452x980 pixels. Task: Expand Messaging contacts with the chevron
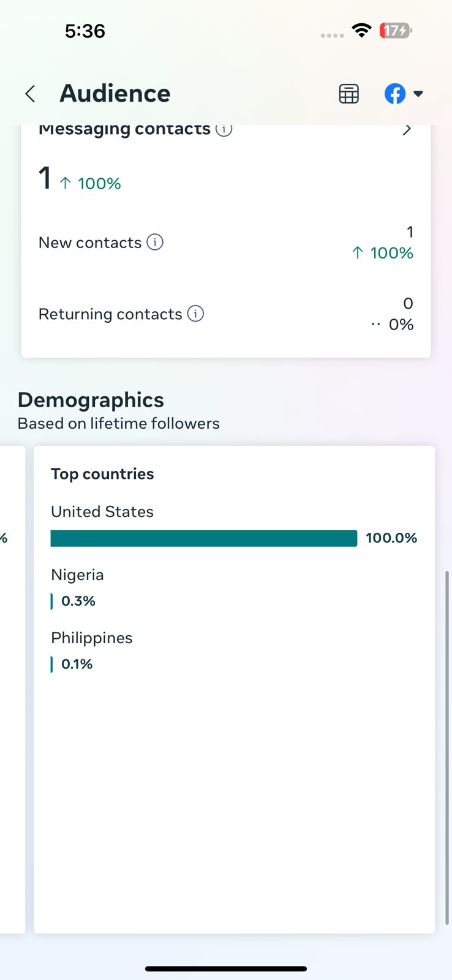tap(407, 130)
